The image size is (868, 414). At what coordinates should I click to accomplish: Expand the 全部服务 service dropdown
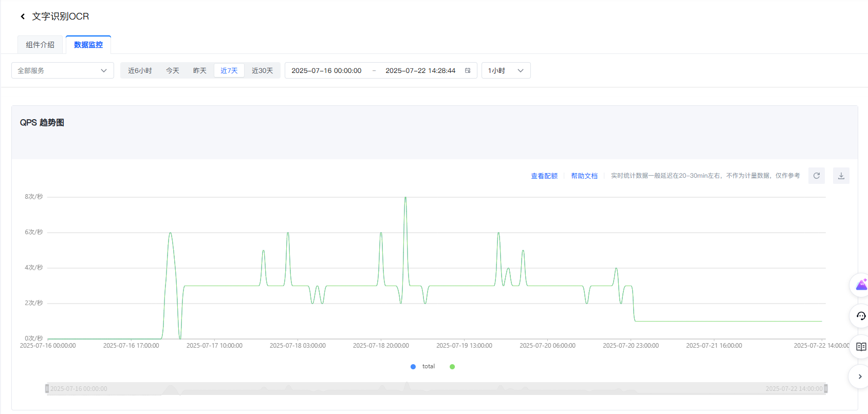pos(63,70)
